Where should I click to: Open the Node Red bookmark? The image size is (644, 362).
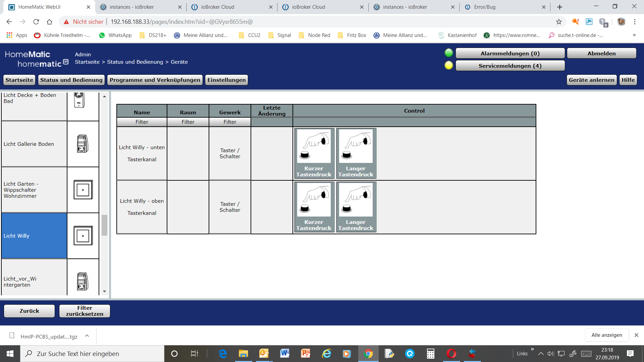(315, 35)
